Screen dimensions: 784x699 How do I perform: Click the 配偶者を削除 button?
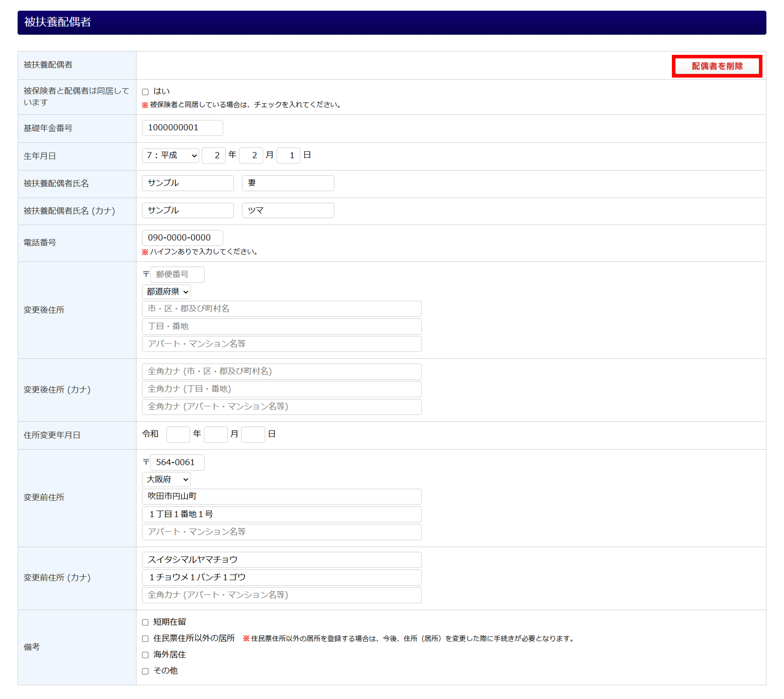click(717, 66)
